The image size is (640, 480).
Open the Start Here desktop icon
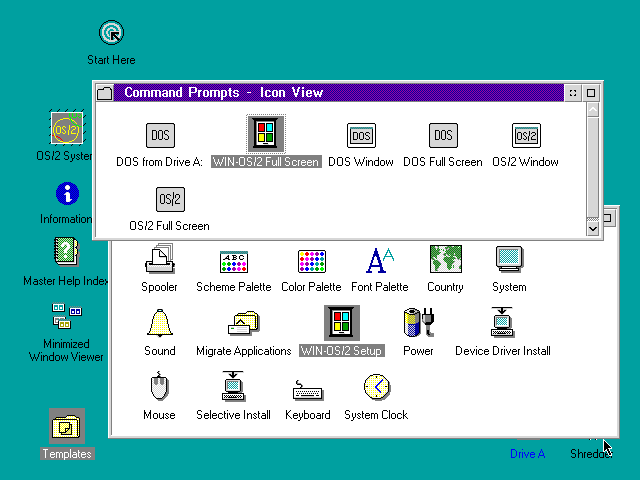tap(111, 33)
